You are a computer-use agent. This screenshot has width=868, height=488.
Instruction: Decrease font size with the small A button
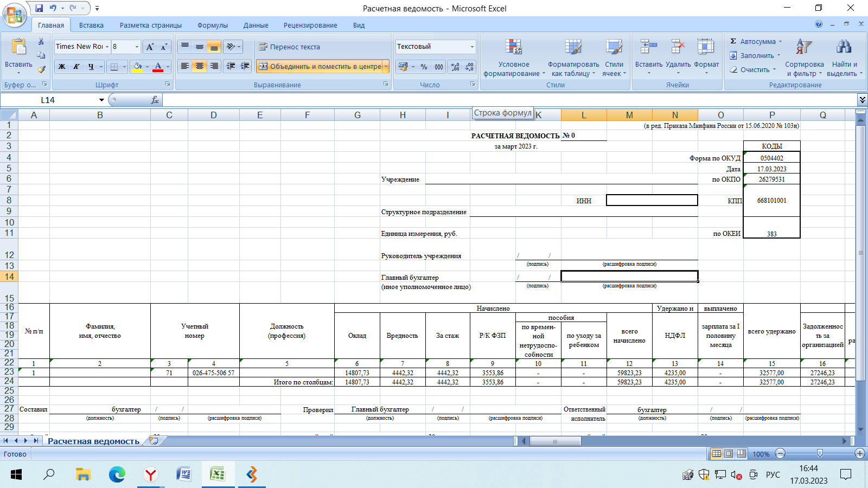point(164,47)
